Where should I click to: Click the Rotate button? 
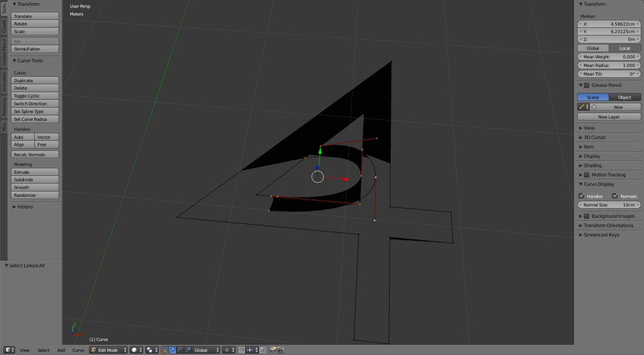tap(35, 24)
